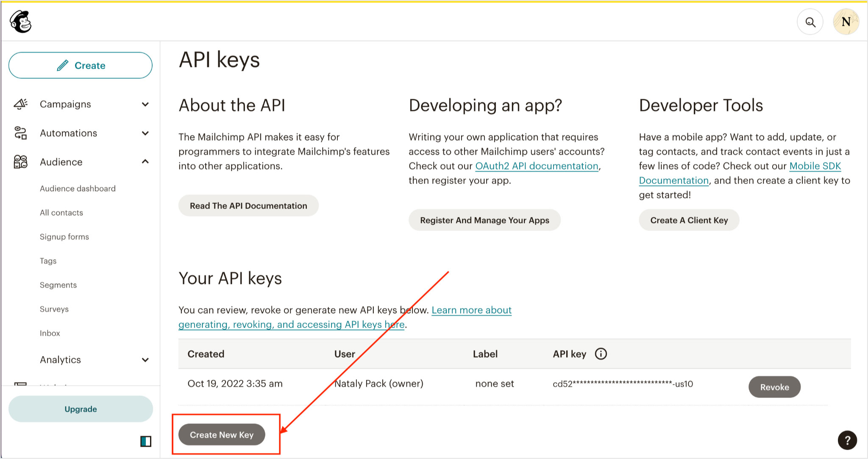Screen dimensions: 868x459
Task: Click the Oct 19, 2022 3:35 am cell
Action: pyautogui.click(x=235, y=384)
